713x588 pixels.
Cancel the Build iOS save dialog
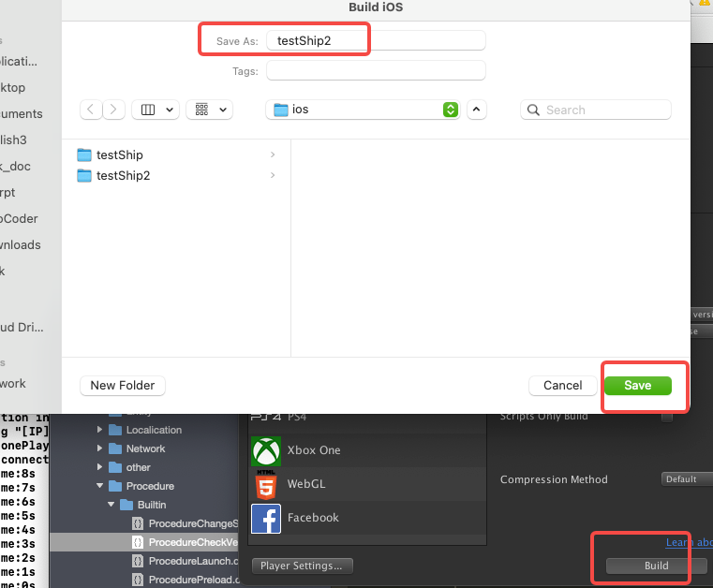point(562,386)
